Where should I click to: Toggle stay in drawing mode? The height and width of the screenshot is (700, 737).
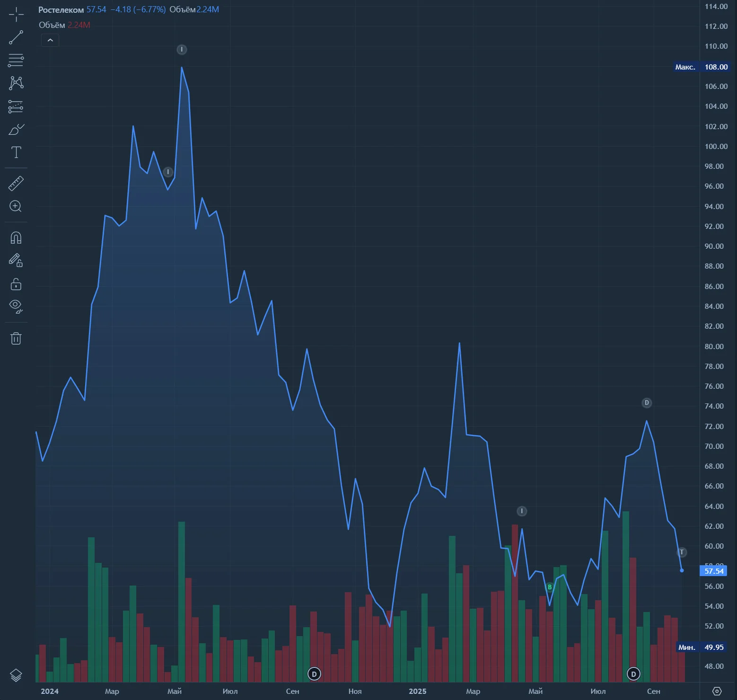click(16, 260)
